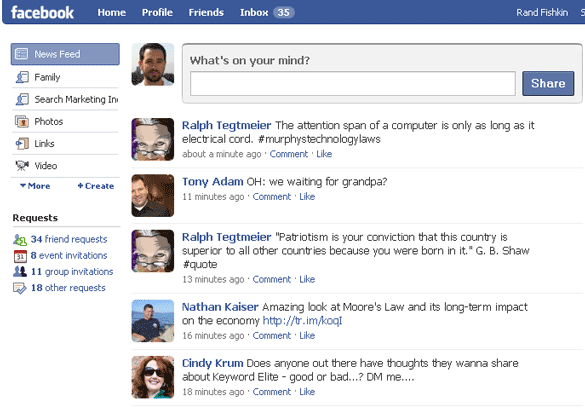This screenshot has height=410, width=585.
Task: Open the event invitations calendar icon
Action: [20, 256]
